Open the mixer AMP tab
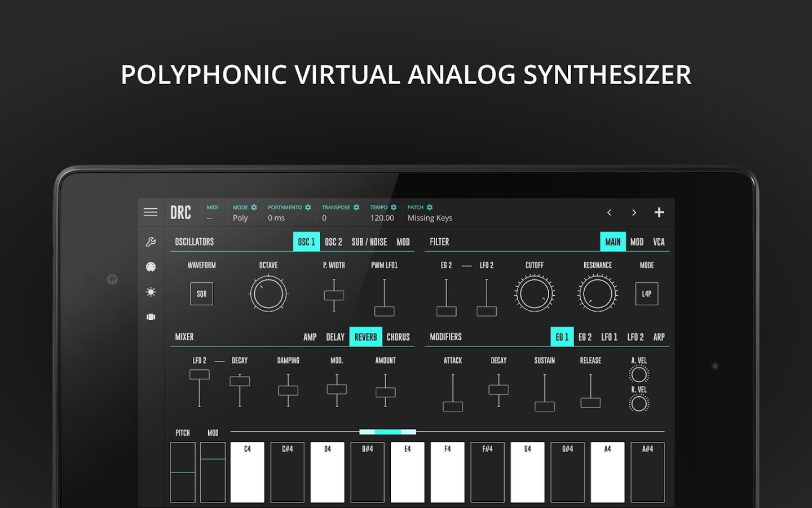812x508 pixels. tap(310, 337)
